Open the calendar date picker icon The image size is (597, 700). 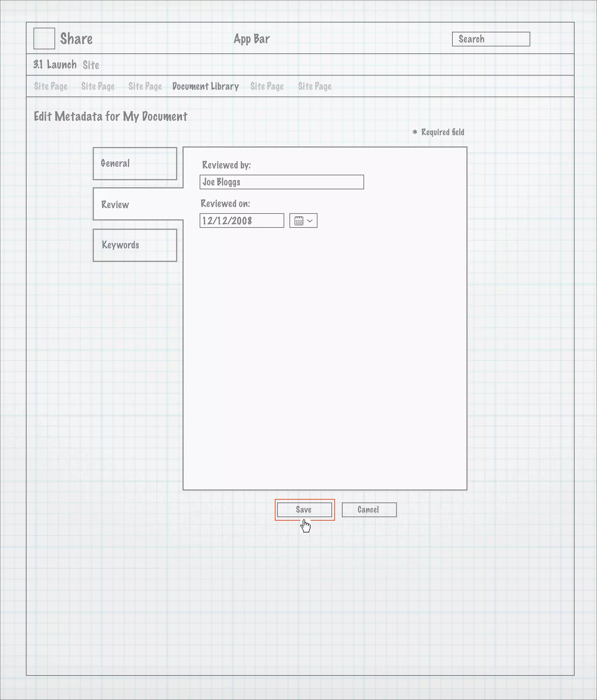pyautogui.click(x=298, y=221)
